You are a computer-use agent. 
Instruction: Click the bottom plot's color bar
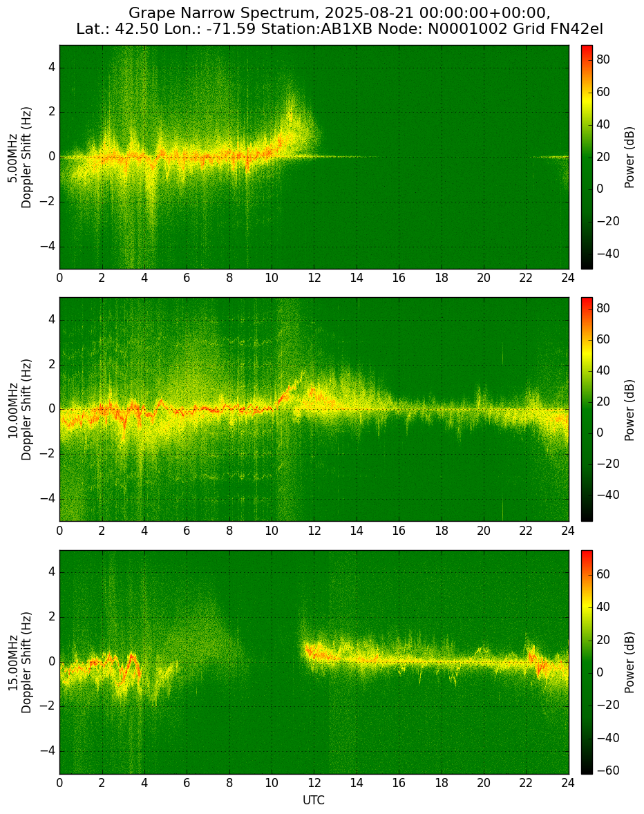pyautogui.click(x=587, y=663)
